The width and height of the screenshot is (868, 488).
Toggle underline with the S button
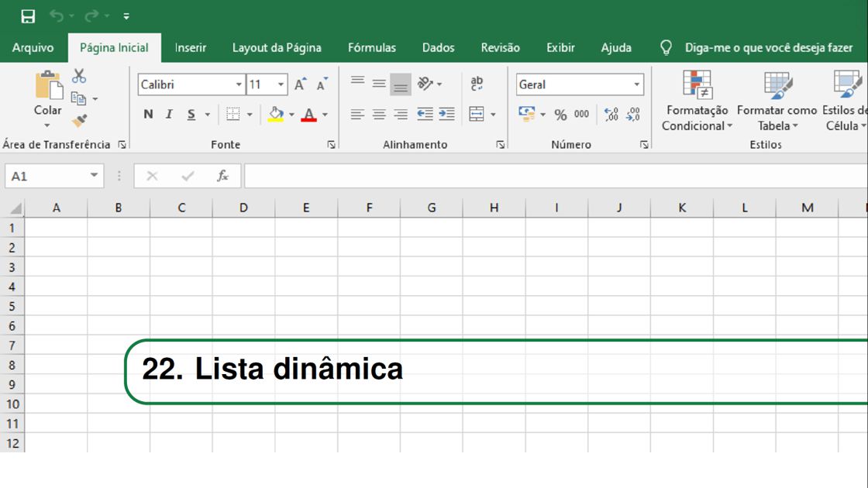(x=191, y=114)
